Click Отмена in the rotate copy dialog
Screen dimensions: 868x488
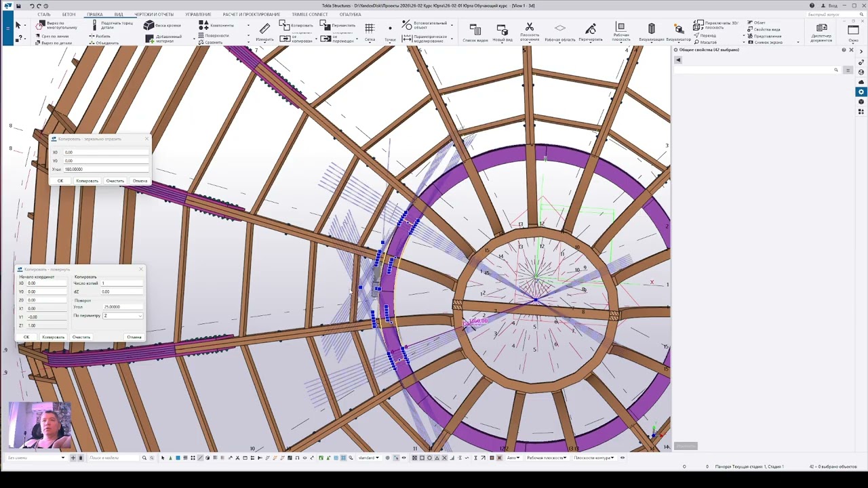click(x=134, y=337)
